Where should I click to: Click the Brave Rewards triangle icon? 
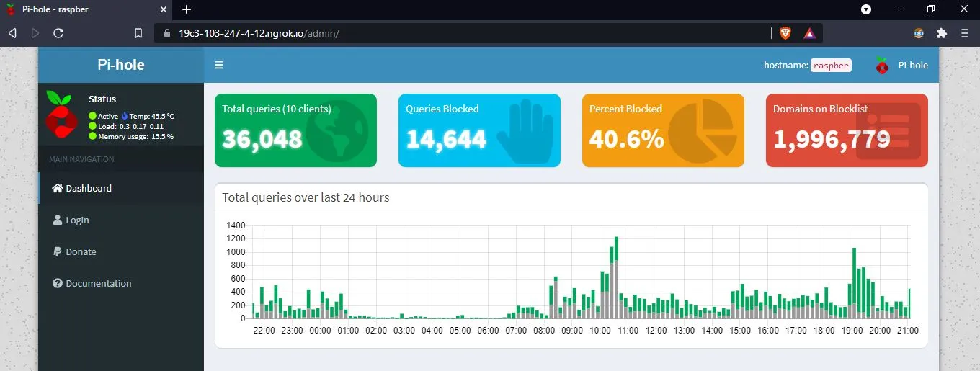click(x=809, y=33)
